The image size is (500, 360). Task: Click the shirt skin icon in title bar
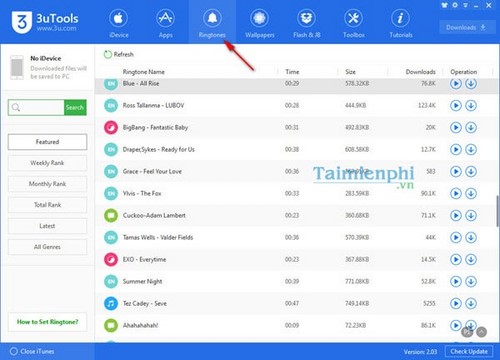tap(444, 5)
